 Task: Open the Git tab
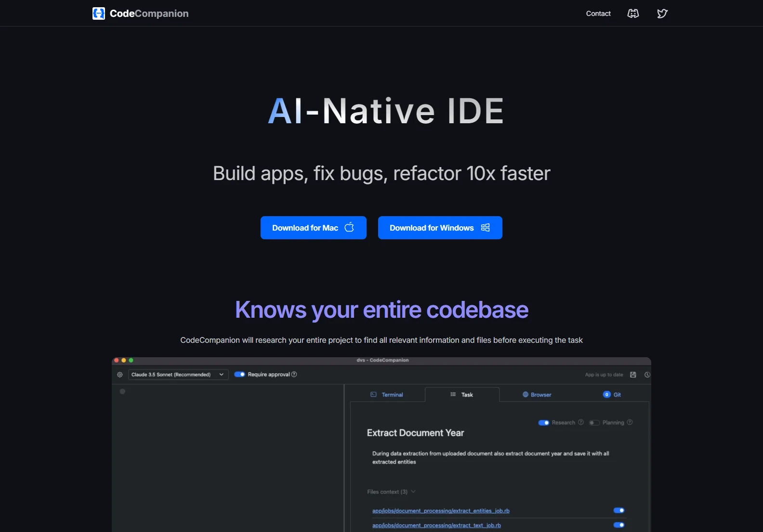click(612, 394)
